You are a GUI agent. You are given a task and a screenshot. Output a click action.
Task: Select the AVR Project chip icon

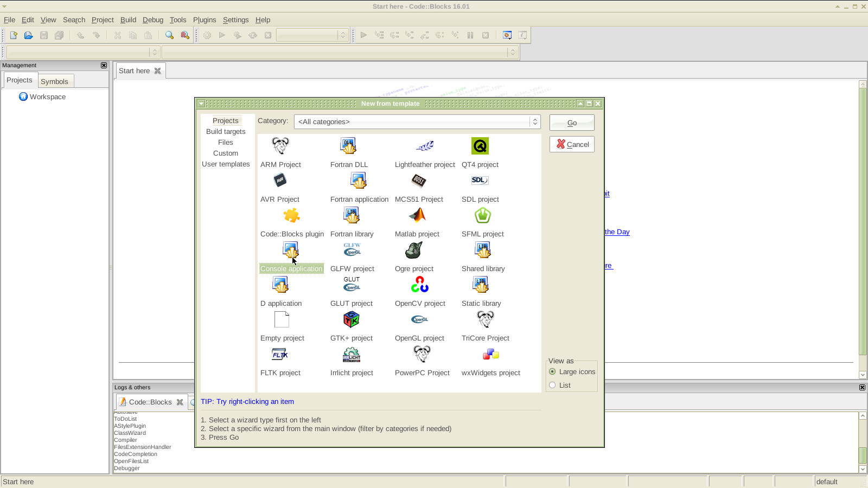point(280,180)
